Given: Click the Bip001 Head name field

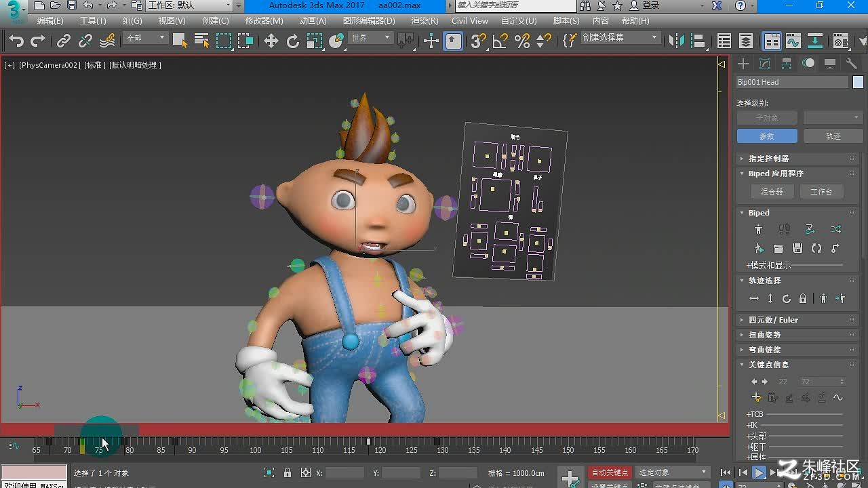Looking at the screenshot, I should 792,82.
